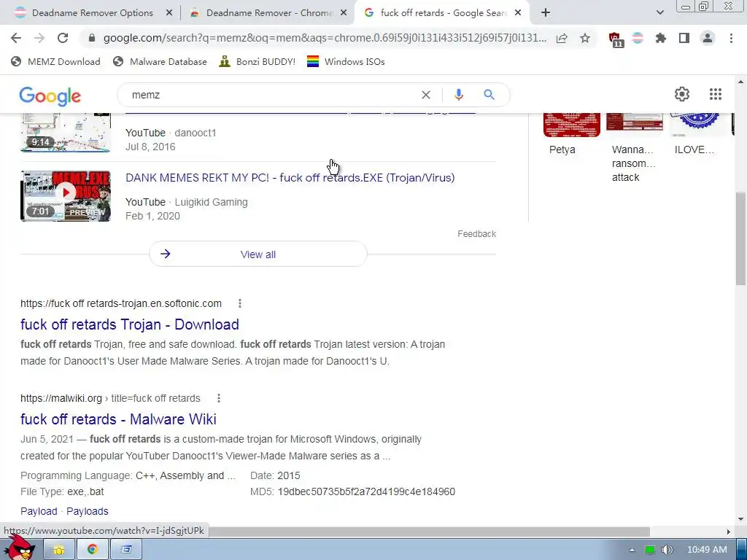Click the address bar URL
747x560 pixels.
(325, 38)
